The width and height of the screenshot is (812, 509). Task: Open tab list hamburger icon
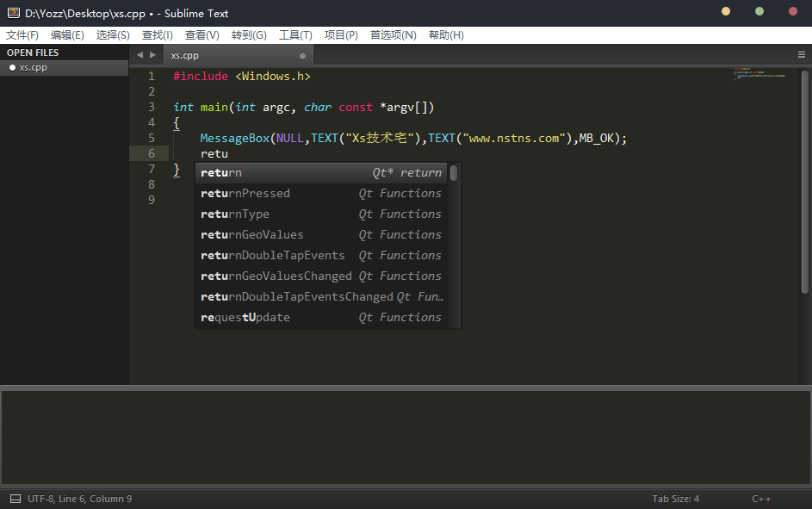click(801, 55)
